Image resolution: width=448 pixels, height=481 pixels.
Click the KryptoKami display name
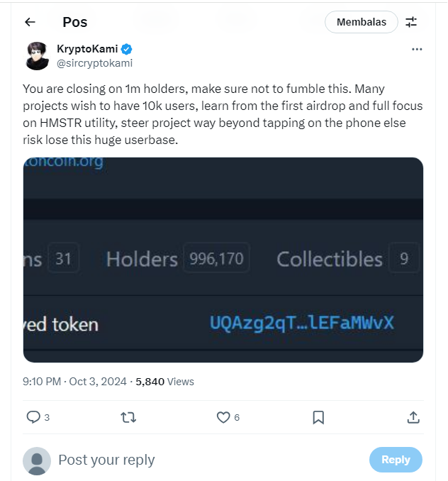pyautogui.click(x=87, y=49)
